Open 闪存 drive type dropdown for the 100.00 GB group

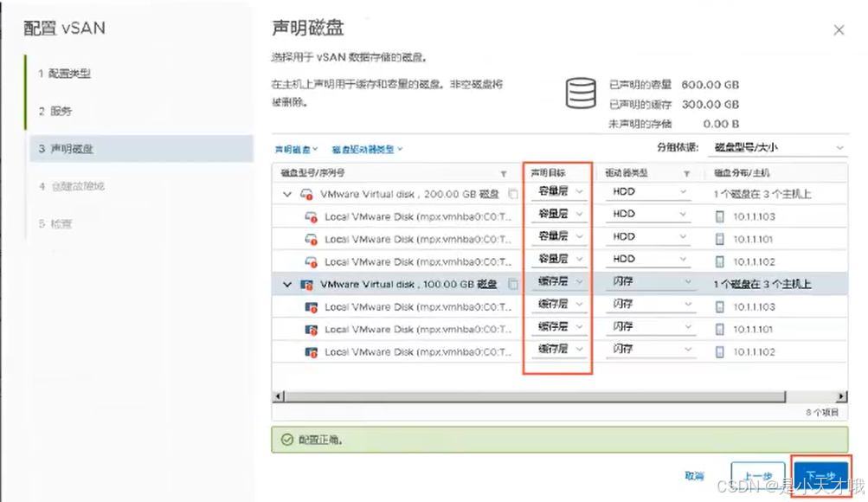[649, 281]
